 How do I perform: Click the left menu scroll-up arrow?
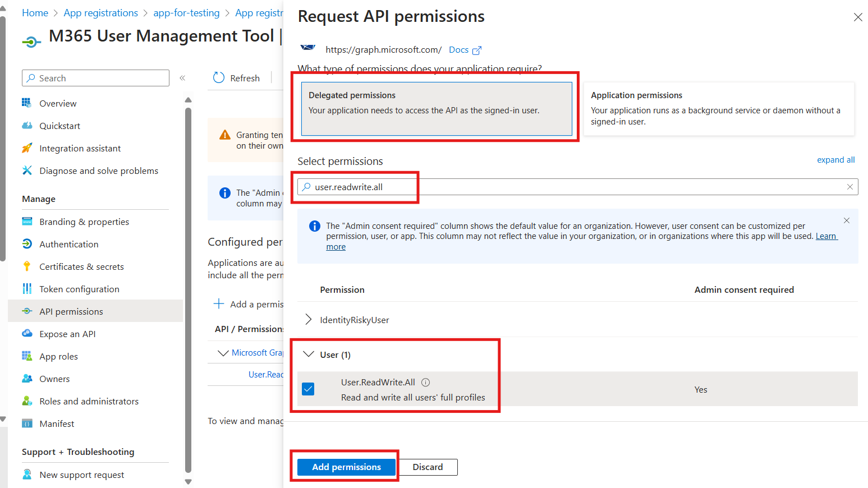(x=188, y=100)
